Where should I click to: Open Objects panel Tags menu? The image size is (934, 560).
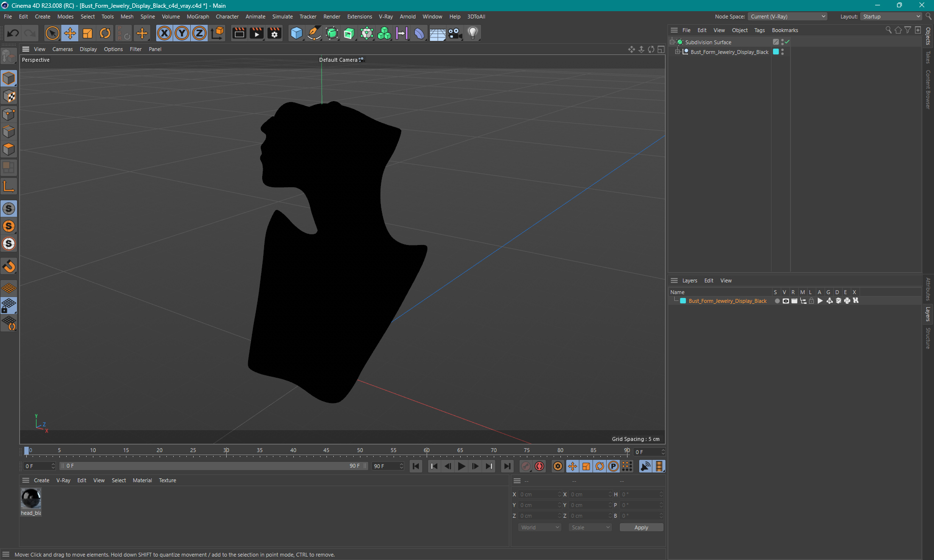point(759,30)
